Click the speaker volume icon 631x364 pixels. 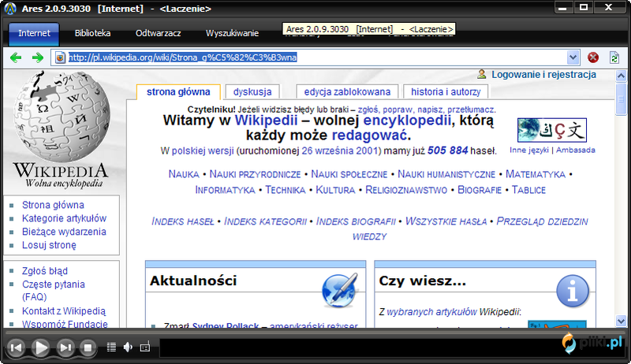tap(128, 347)
